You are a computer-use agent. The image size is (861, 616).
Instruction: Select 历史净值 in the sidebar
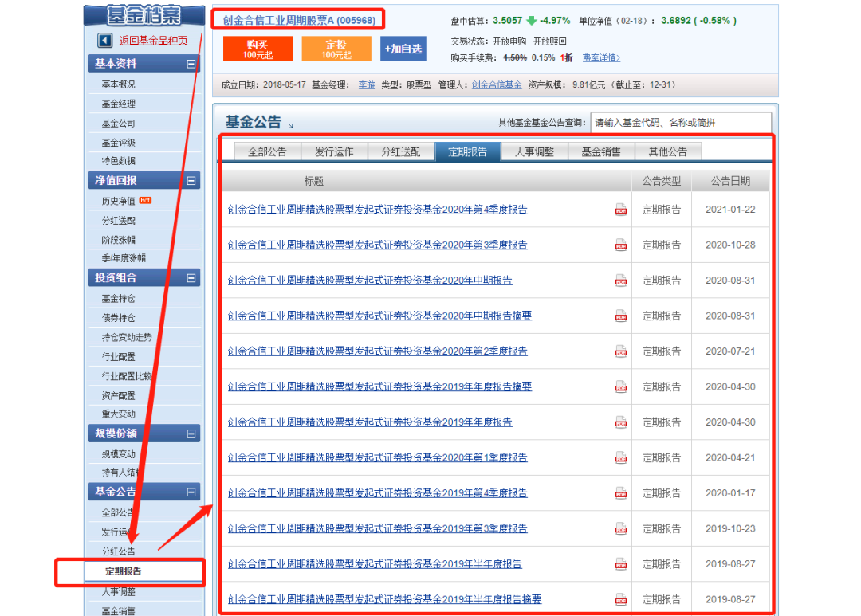pos(118,201)
